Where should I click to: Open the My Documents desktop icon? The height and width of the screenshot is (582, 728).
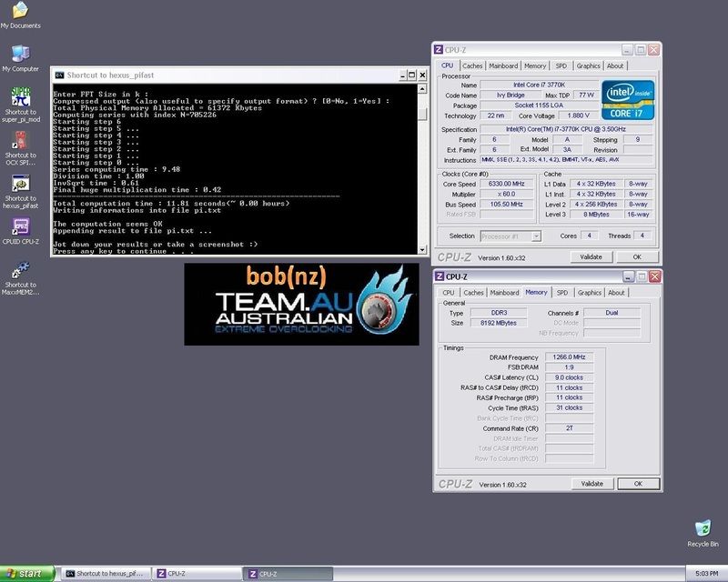(x=20, y=12)
